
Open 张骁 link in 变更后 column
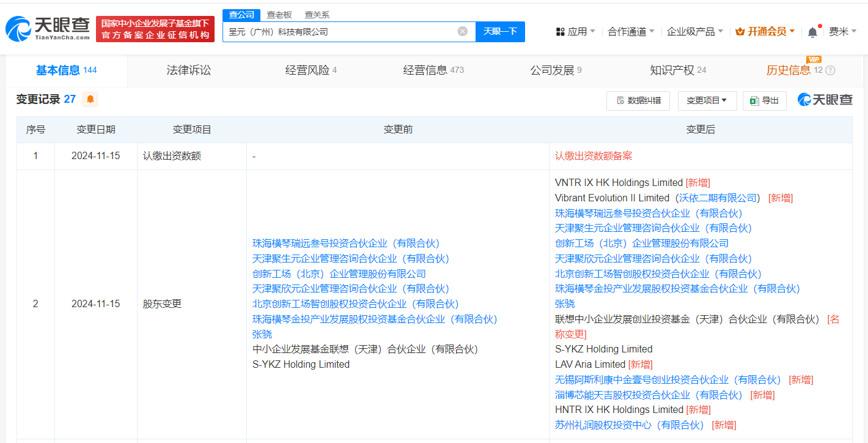click(x=565, y=304)
